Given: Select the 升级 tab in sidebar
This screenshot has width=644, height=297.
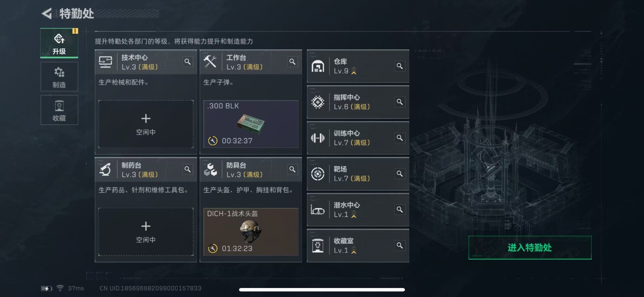Looking at the screenshot, I should click(59, 43).
